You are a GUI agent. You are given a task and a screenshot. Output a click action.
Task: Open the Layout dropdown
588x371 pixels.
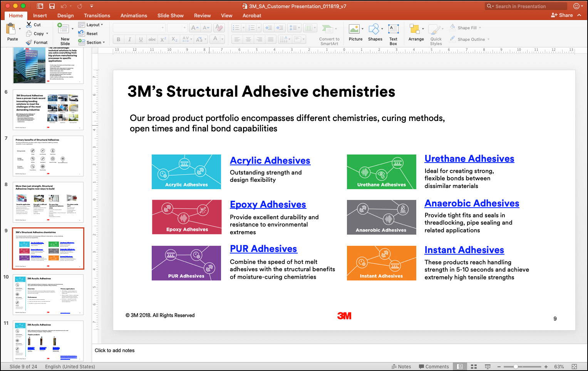click(x=91, y=25)
